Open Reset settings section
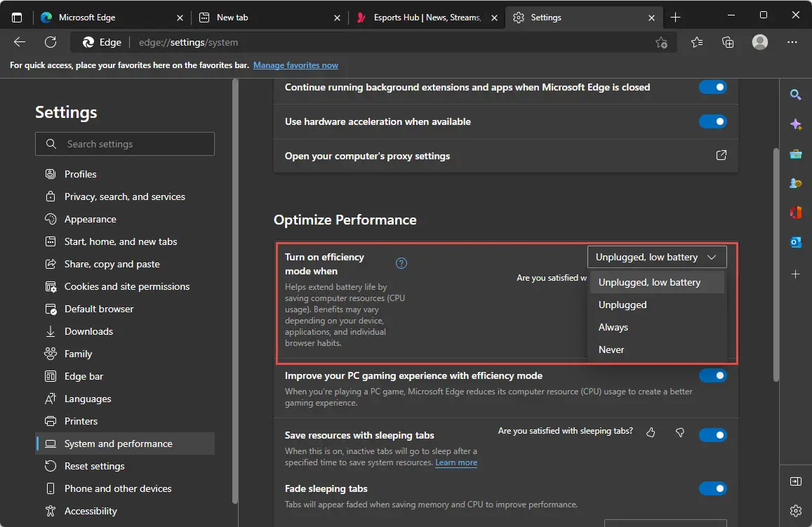The image size is (812, 527). pos(125,467)
